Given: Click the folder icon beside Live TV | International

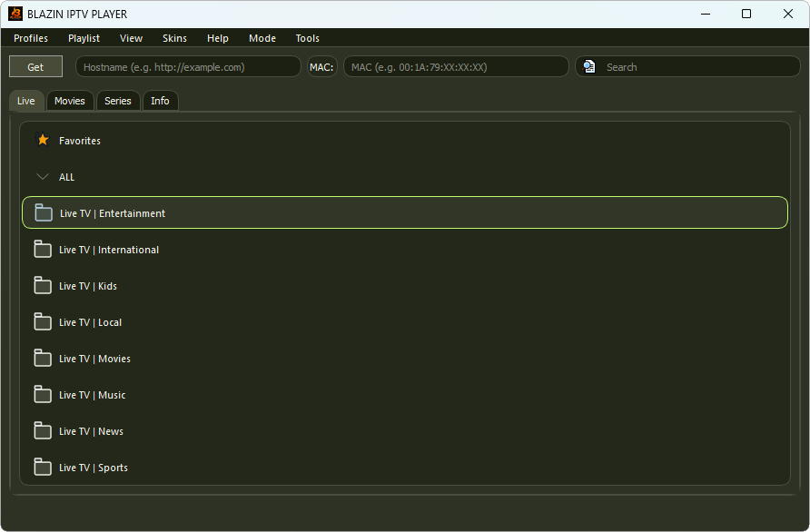Looking at the screenshot, I should click(x=43, y=249).
